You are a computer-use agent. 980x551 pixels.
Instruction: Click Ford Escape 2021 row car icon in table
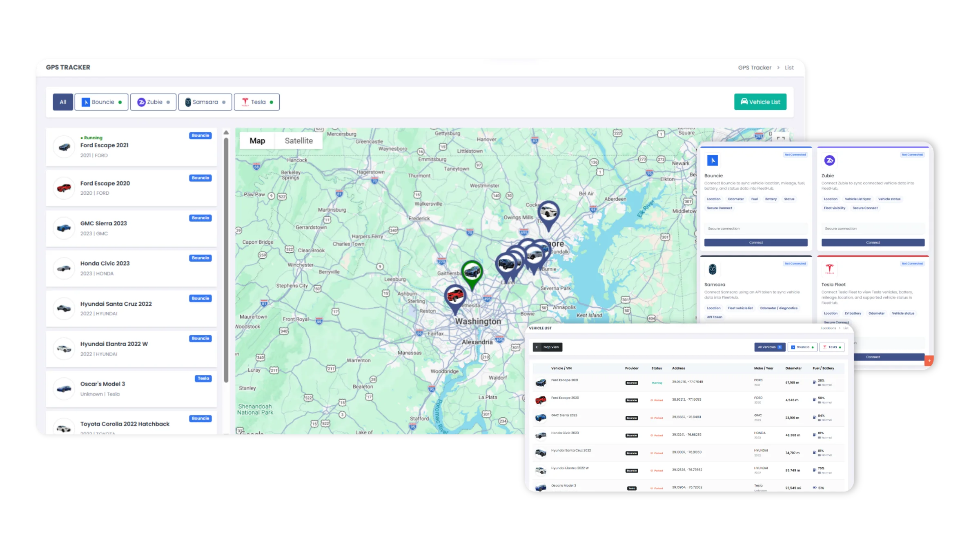[x=541, y=383]
